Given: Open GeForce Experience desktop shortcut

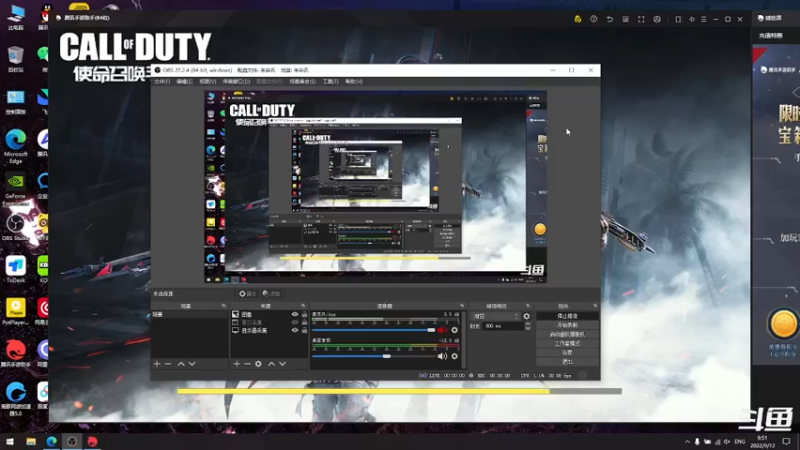Looking at the screenshot, I should [x=15, y=188].
